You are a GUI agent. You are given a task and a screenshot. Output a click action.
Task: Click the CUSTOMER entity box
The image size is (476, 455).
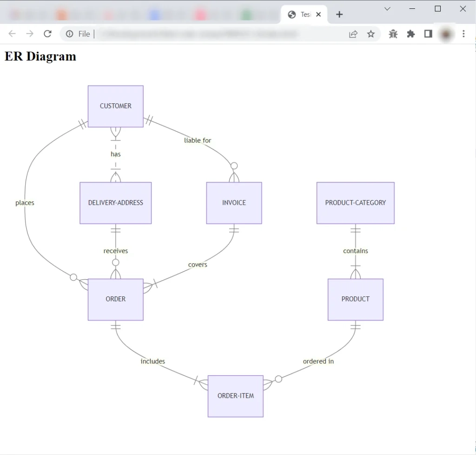tap(116, 106)
